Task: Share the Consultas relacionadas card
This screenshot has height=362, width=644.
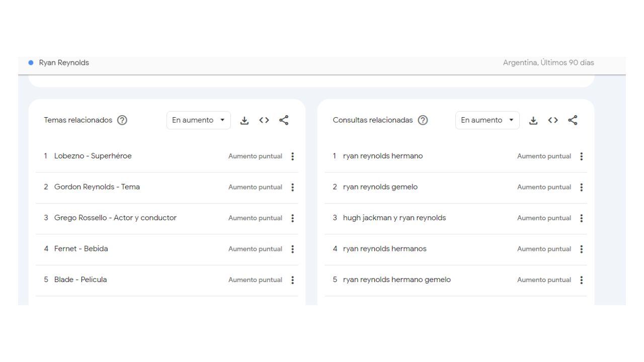Action: point(573,120)
